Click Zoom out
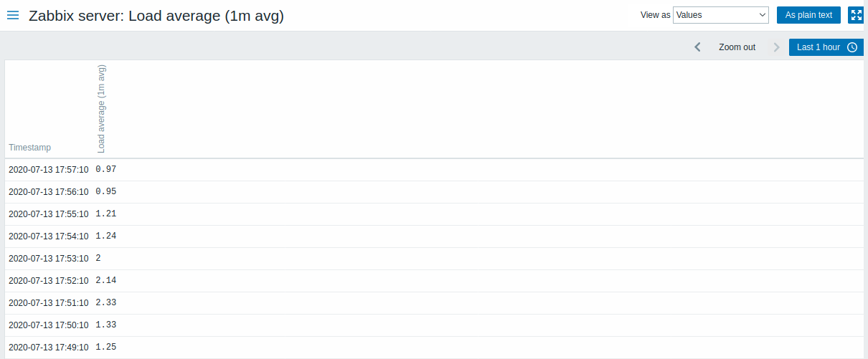The width and height of the screenshot is (868, 359). [737, 47]
